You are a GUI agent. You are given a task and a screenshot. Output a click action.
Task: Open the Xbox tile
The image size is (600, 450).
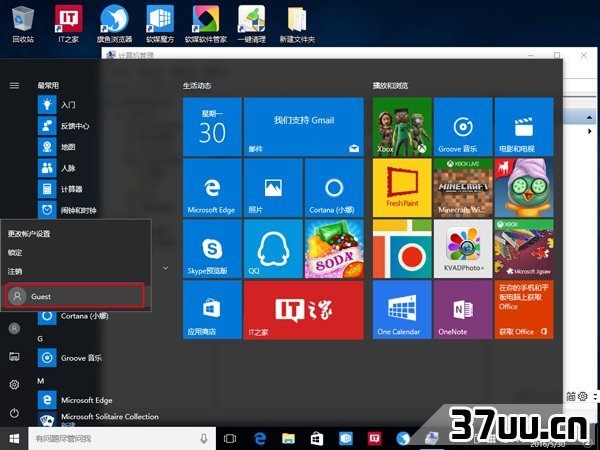[x=402, y=127]
